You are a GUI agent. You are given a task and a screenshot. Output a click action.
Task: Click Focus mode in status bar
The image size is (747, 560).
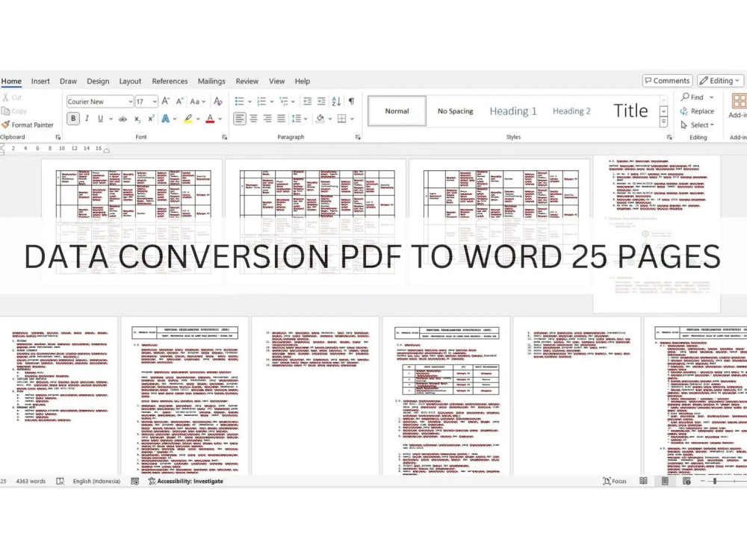[x=615, y=481]
